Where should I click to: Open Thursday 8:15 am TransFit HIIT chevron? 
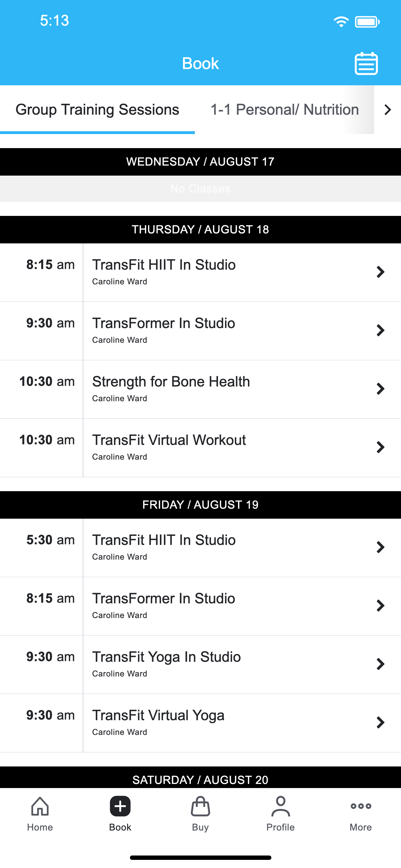pyautogui.click(x=380, y=272)
